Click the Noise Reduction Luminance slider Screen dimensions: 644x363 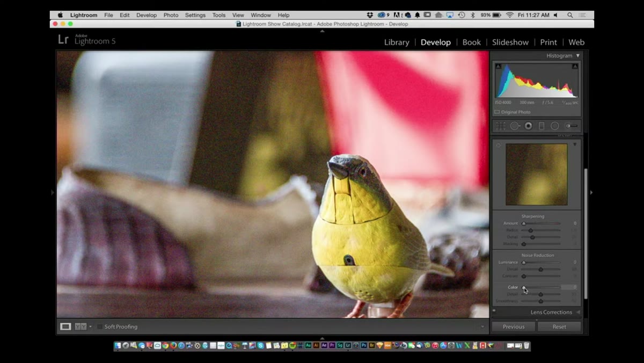coord(541,263)
